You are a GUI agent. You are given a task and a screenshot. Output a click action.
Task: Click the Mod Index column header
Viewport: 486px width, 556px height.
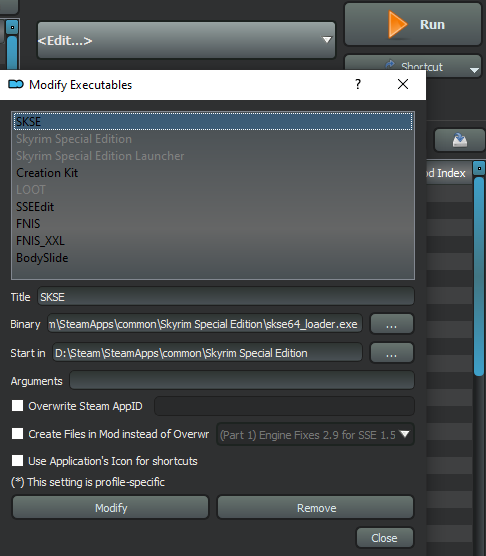[449, 173]
